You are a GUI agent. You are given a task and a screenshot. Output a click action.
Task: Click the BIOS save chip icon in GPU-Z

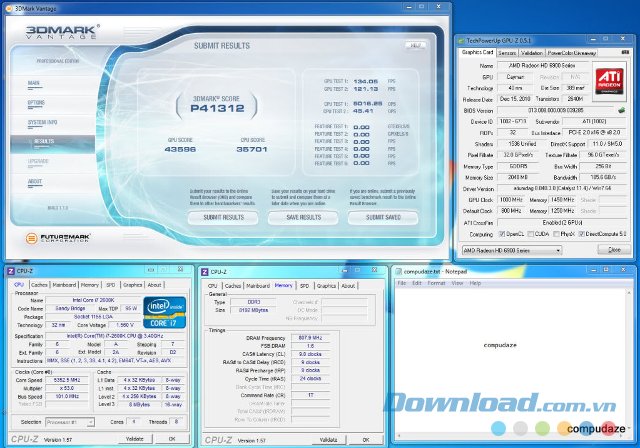pyautogui.click(x=622, y=110)
